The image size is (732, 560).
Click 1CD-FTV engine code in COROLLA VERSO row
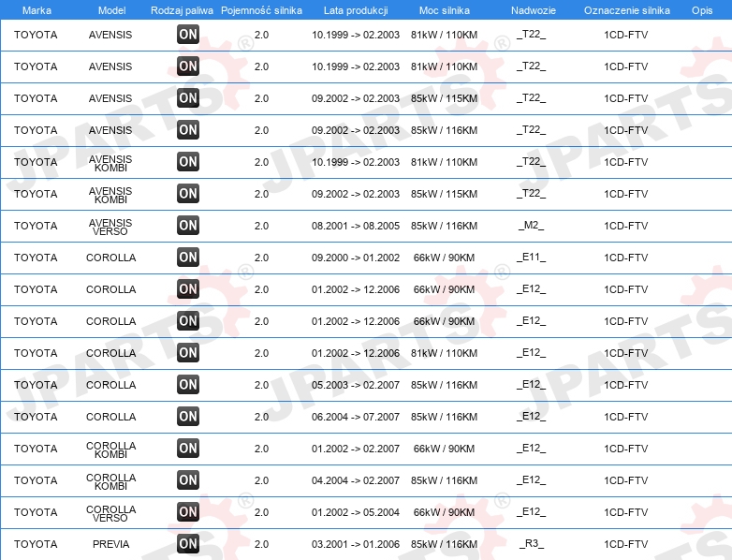(626, 512)
